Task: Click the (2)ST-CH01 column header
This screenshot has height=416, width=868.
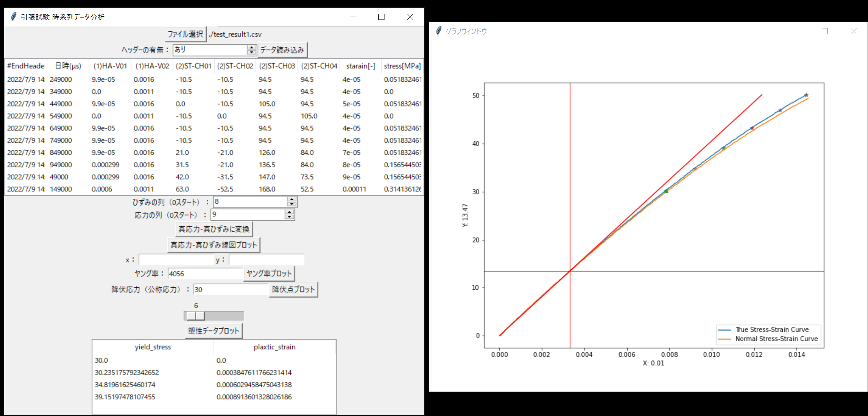Action: point(194,66)
